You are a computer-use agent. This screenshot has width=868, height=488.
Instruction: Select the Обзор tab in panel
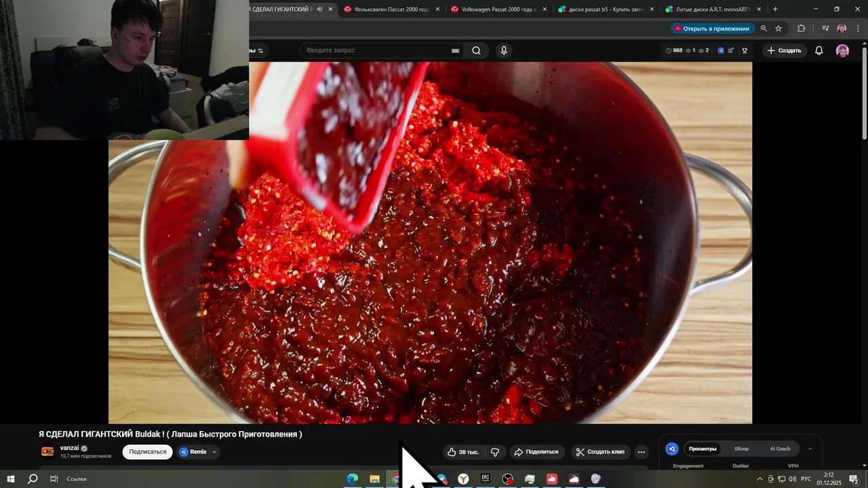741,449
